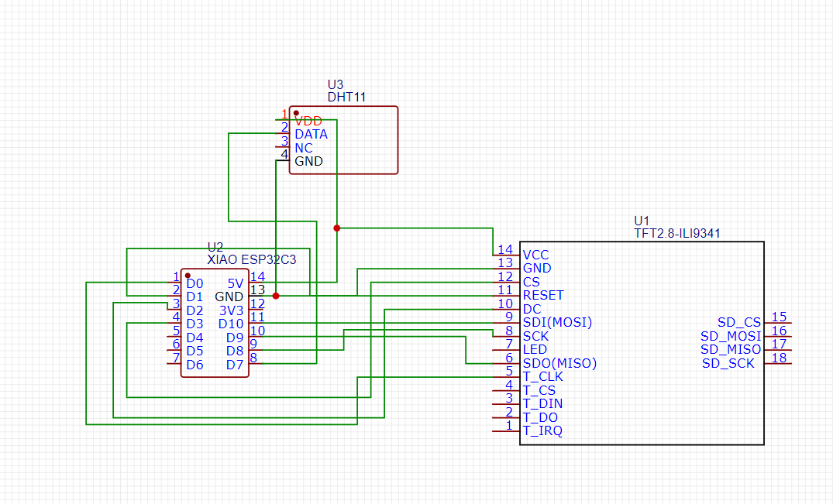The image size is (833, 504).
Task: Click the SD_MOSI pin label
Action: [731, 336]
